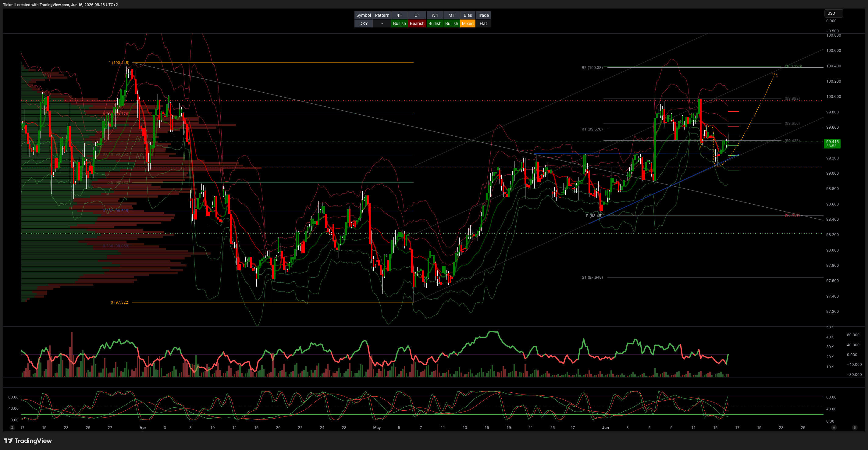This screenshot has width=868, height=450.
Task: Toggle the A auto-scale button
Action: click(x=834, y=427)
